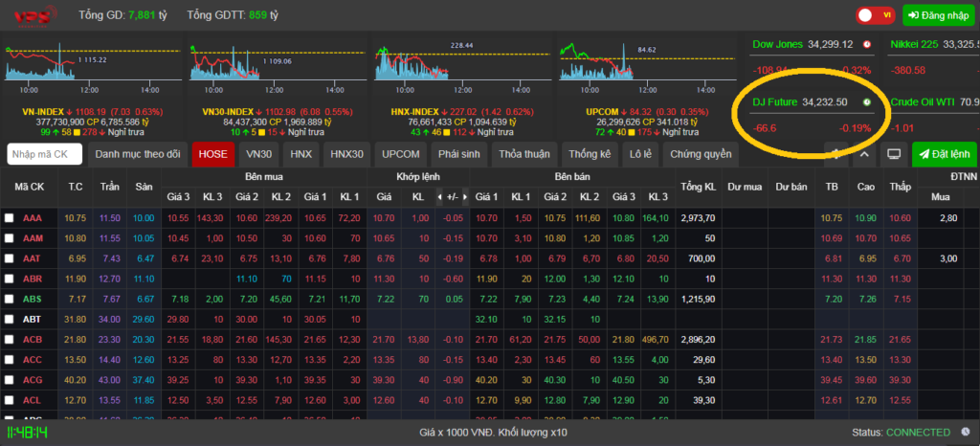
Task: Click the Dow Jones index label
Action: click(x=777, y=44)
